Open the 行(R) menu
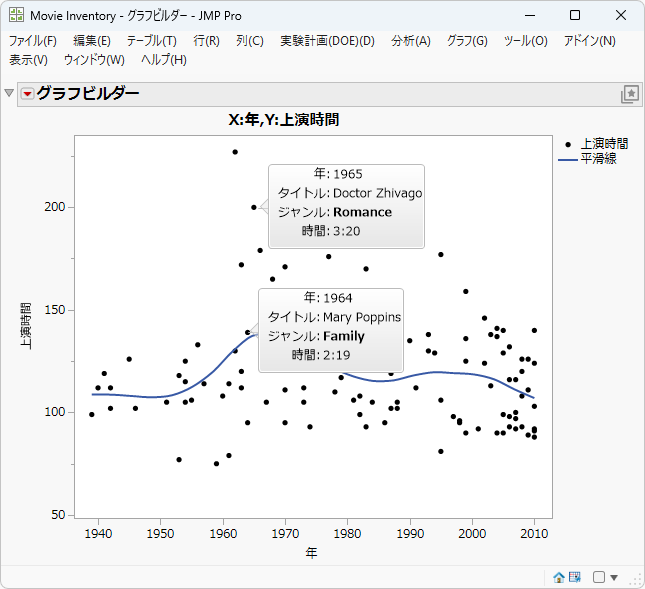The height and width of the screenshot is (589, 645). tap(206, 41)
